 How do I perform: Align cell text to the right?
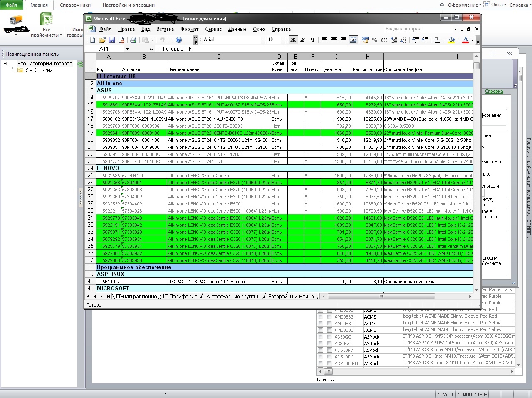(x=343, y=40)
